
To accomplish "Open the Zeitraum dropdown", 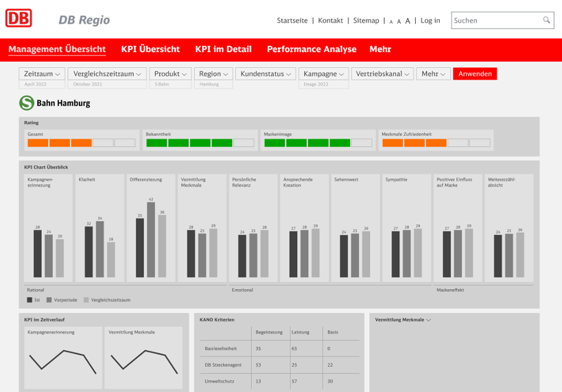I will tap(42, 74).
